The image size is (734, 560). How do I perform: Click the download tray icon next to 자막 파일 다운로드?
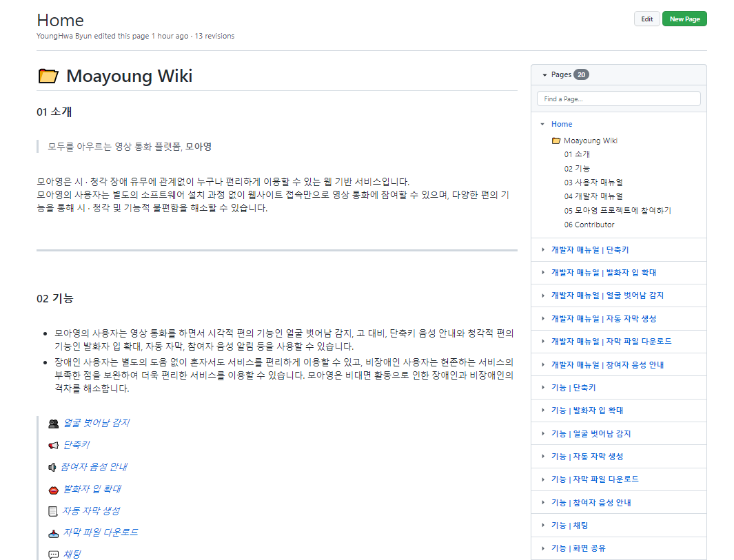[53, 533]
